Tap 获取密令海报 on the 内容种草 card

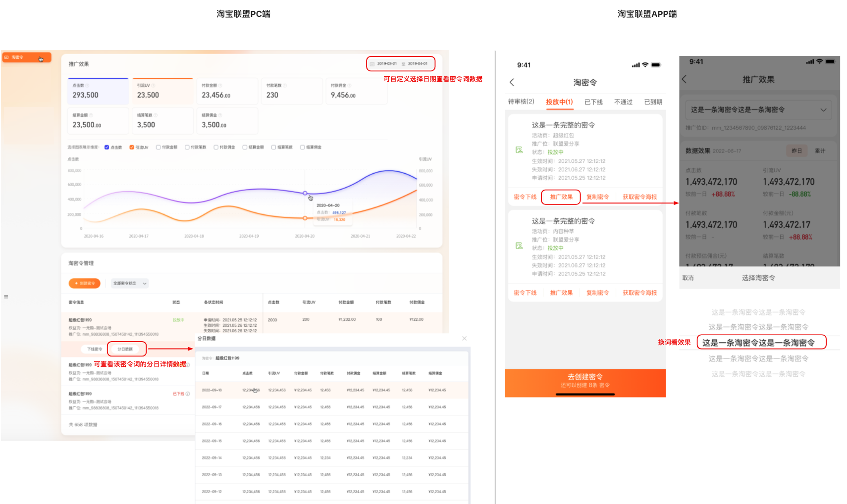(639, 293)
